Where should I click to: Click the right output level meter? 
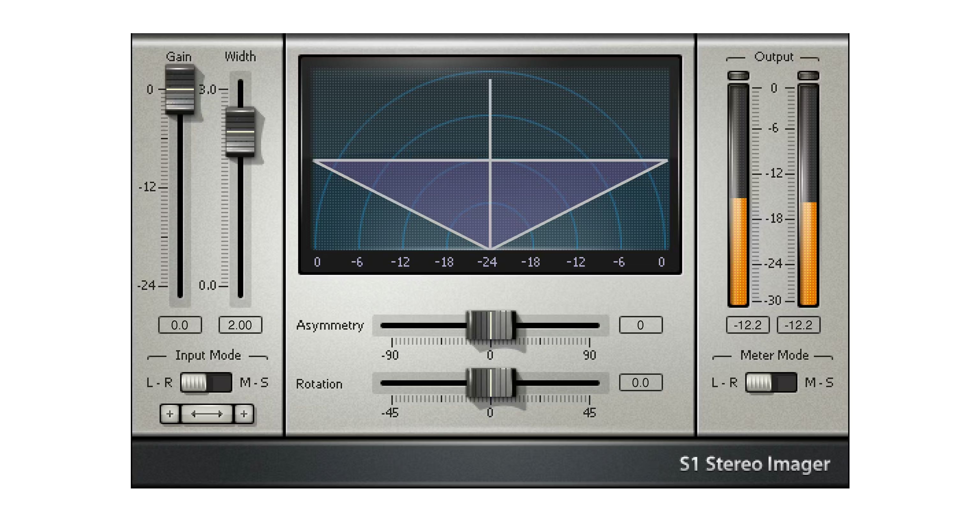click(x=808, y=195)
